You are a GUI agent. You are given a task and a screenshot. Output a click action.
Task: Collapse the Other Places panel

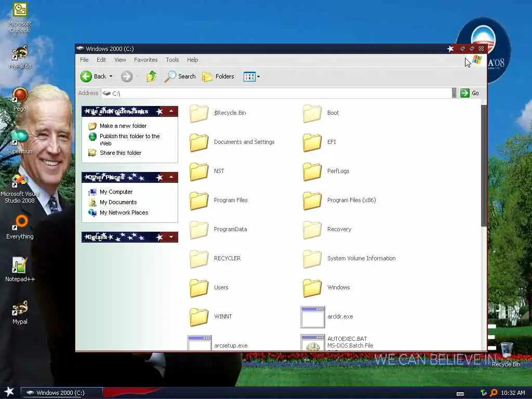click(171, 177)
